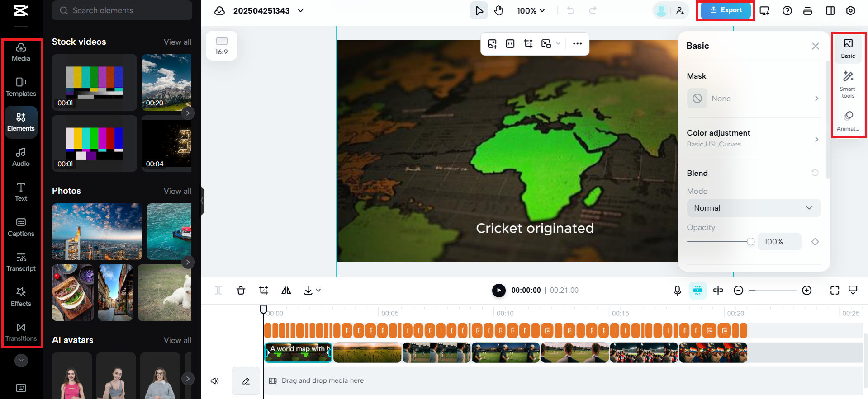Enter fullscreen preview mode
This screenshot has height=399, width=868.
click(835, 290)
